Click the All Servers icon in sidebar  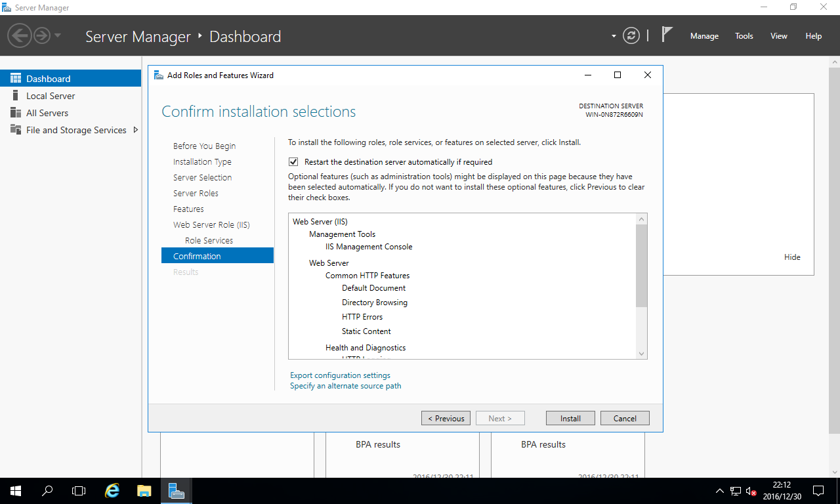tap(15, 113)
